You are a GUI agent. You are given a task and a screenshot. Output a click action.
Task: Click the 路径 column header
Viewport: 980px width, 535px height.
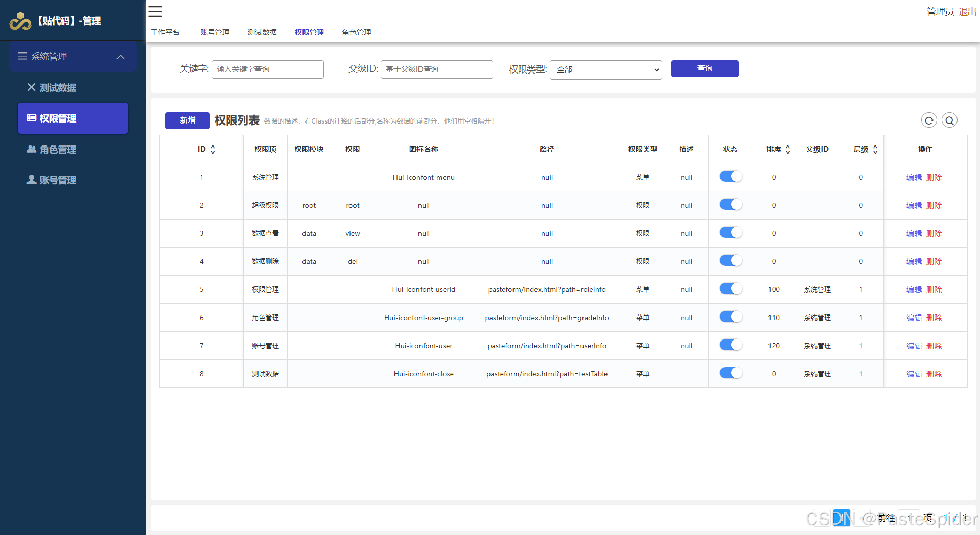pos(547,149)
